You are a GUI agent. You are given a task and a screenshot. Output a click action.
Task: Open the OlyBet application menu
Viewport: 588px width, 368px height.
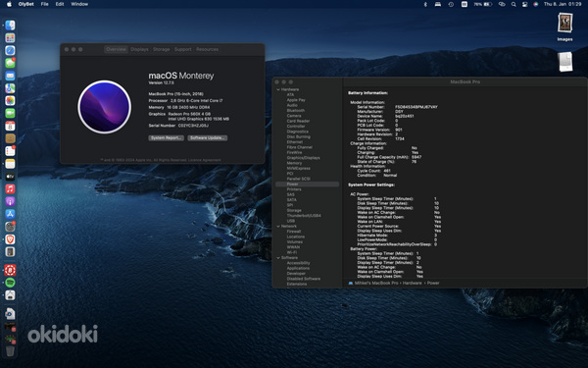25,4
